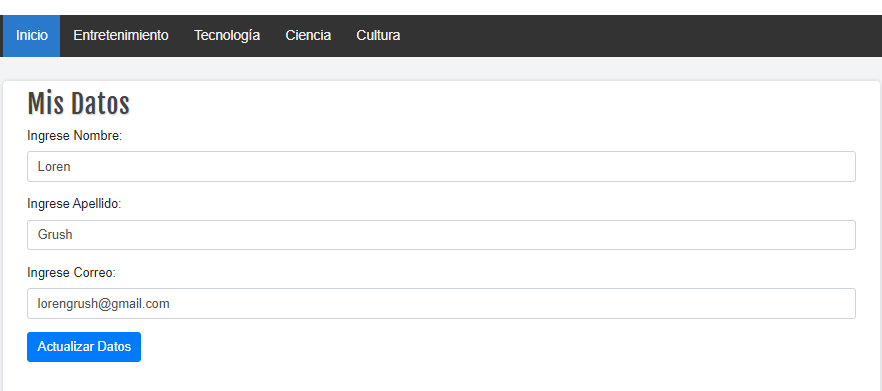Click blank card area beneath Actualizar Datos
The height and width of the screenshot is (391, 882).
point(441,377)
